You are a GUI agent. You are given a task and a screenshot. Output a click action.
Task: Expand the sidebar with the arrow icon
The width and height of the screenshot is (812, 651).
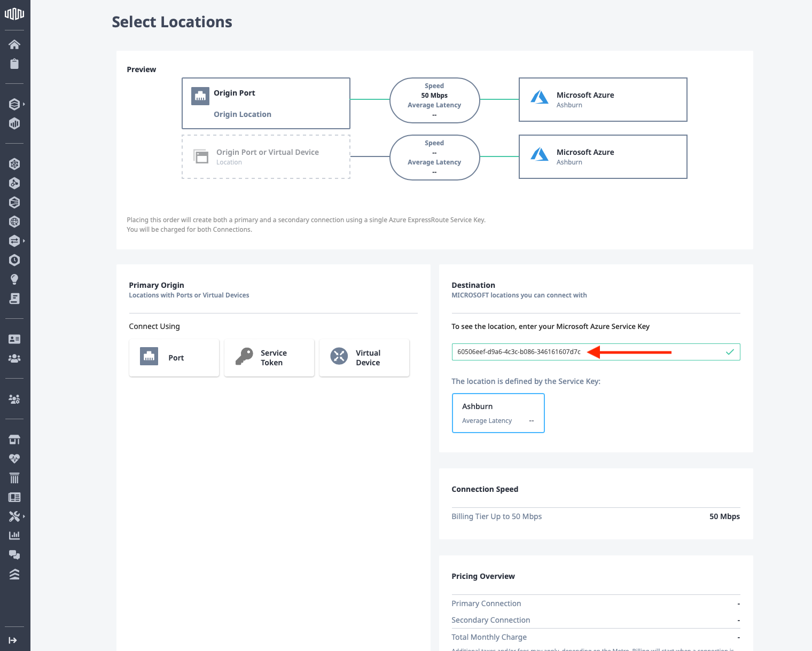tap(13, 640)
